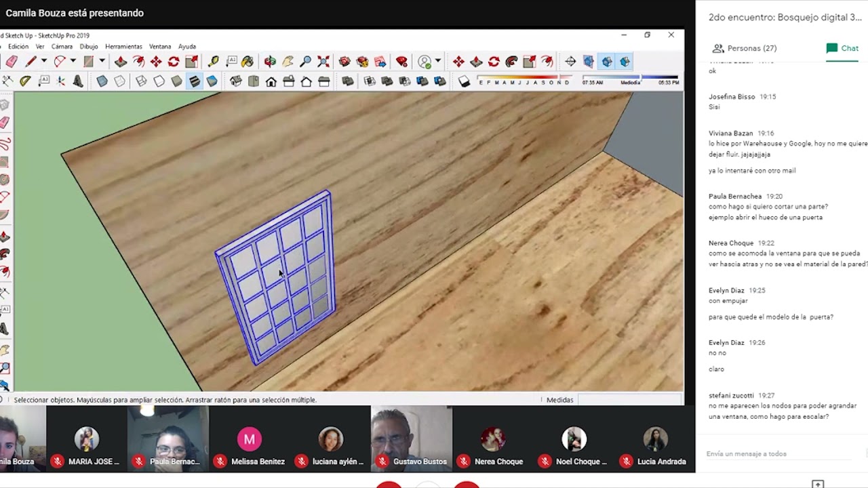Switch to Personas (27) tab

pyautogui.click(x=745, y=48)
